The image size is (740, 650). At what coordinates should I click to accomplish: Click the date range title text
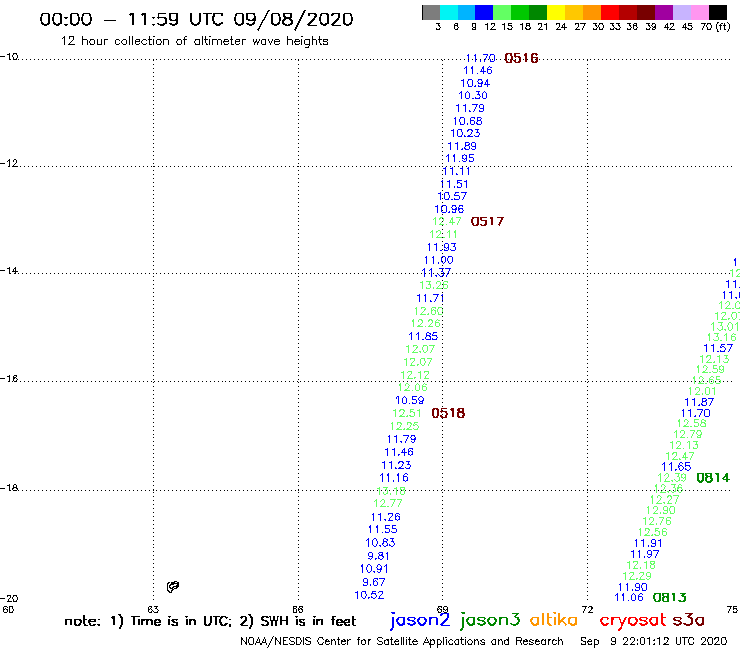pos(196,19)
